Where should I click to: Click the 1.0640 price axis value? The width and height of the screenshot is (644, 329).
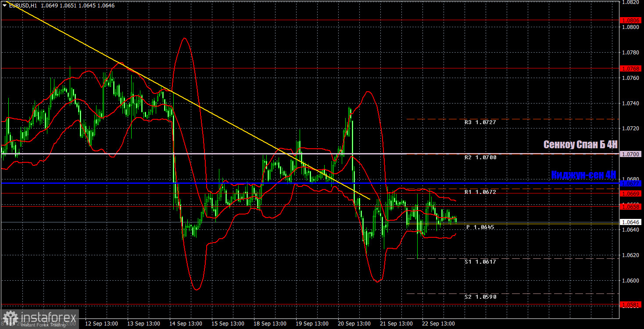pyautogui.click(x=631, y=230)
